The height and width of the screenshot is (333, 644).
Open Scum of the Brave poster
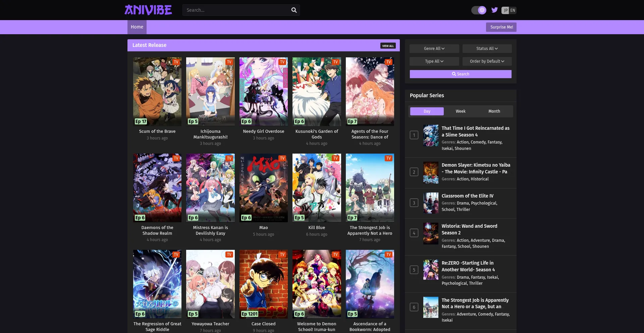157,92
